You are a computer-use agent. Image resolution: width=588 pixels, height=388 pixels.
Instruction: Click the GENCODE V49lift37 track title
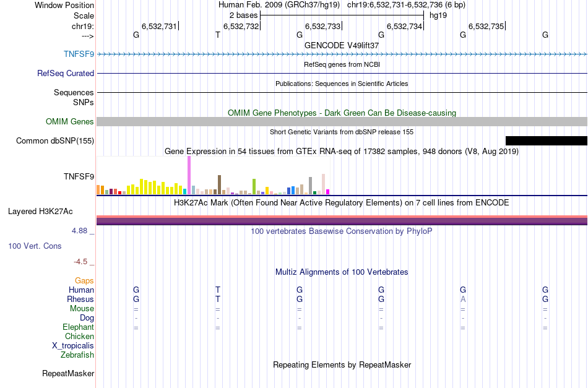click(342, 45)
